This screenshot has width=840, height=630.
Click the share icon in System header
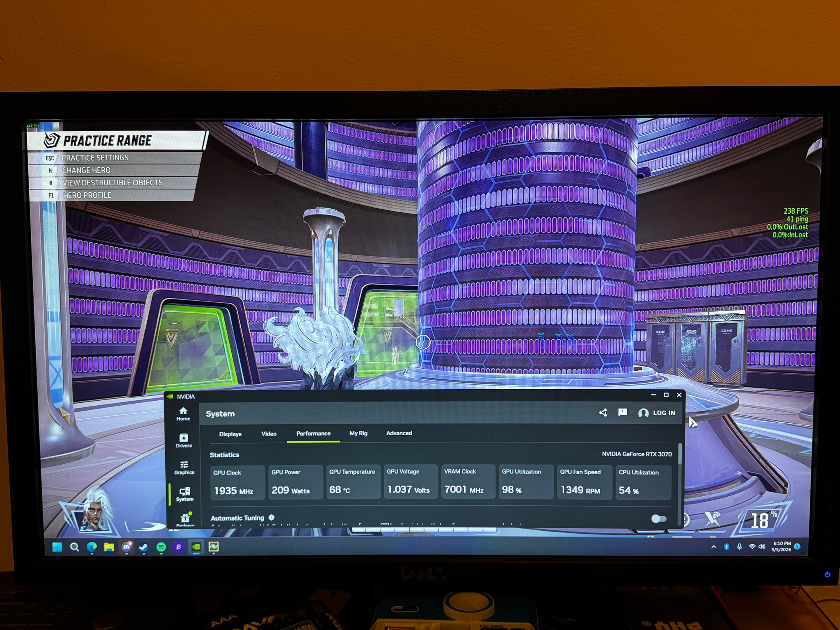point(603,413)
